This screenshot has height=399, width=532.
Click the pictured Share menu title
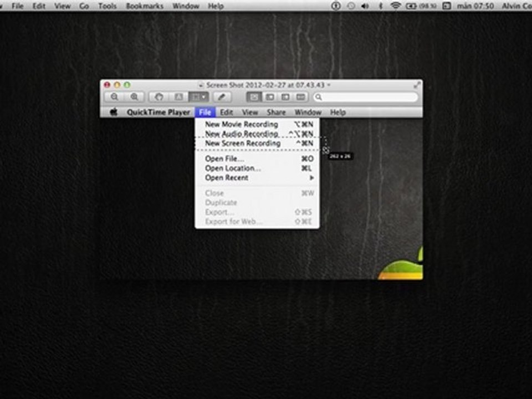(276, 112)
